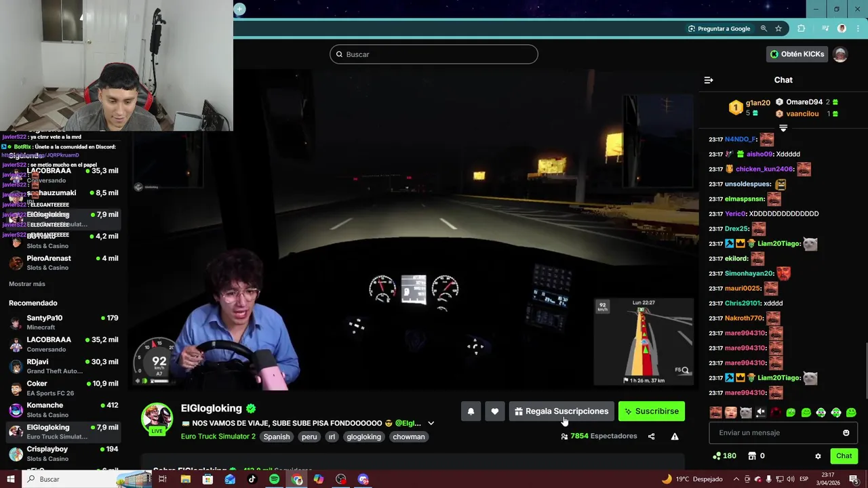Expand the gift leaderboard chevron
The width and height of the screenshot is (868, 488).
[783, 127]
